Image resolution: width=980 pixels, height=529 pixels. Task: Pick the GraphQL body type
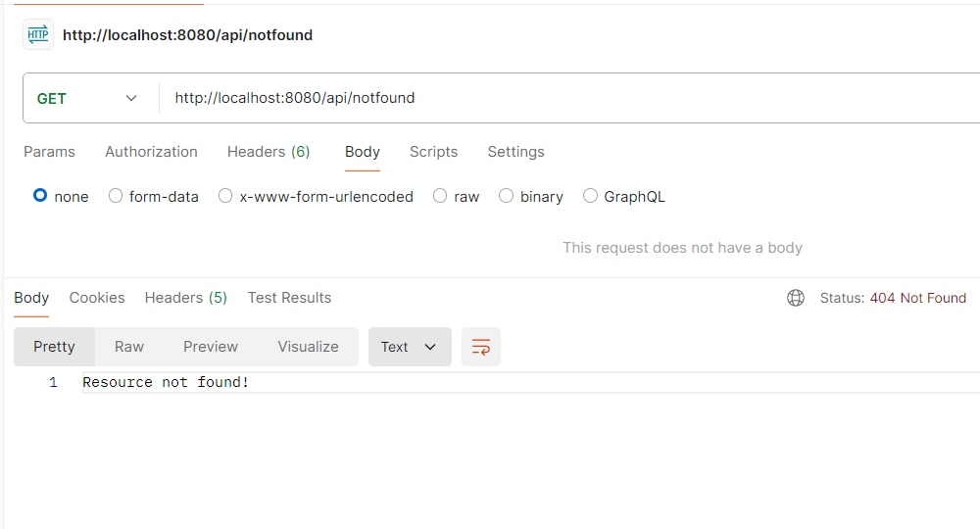[590, 196]
